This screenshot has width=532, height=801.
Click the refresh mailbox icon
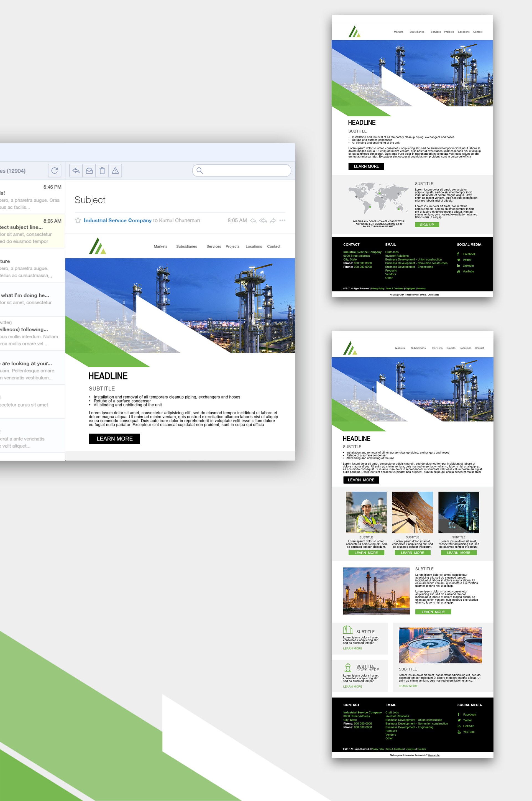pos(54,170)
